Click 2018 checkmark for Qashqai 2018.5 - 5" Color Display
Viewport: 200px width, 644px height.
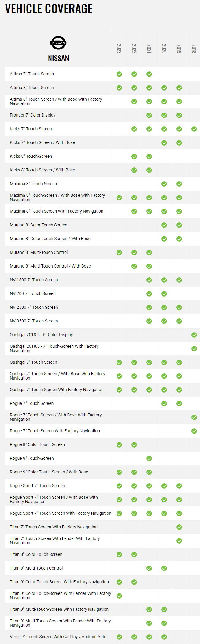[194, 335]
